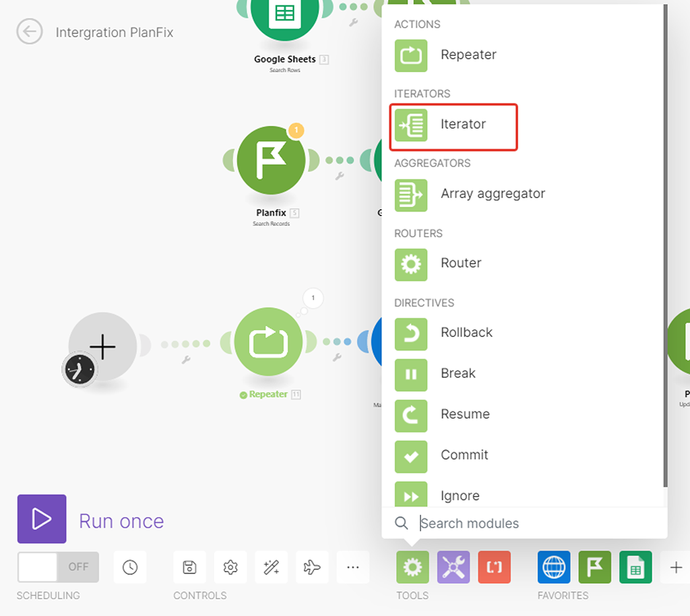This screenshot has width=690, height=616.
Task: Click the operation bubble above the Repeater module
Action: [313, 298]
